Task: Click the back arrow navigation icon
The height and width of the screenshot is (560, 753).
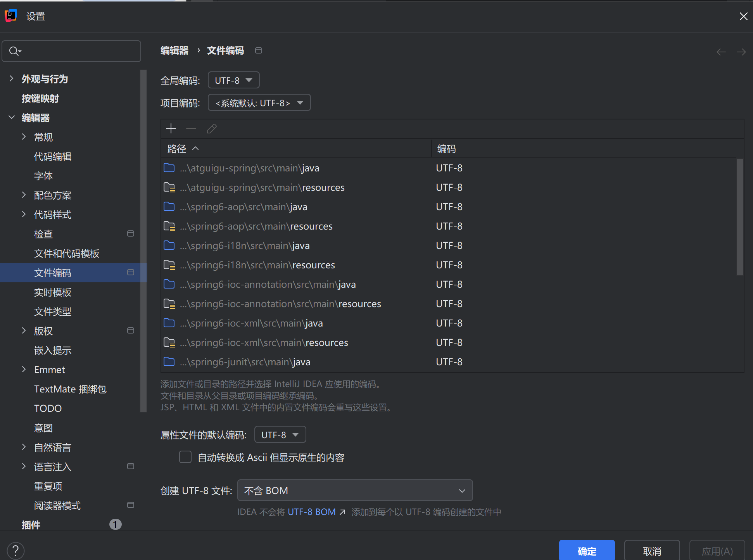Action: tap(721, 52)
